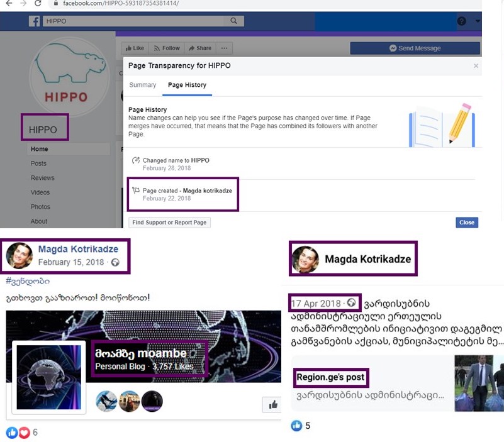Click the "Region.ge's post" link title
This screenshot has width=504, height=442.
[330, 377]
